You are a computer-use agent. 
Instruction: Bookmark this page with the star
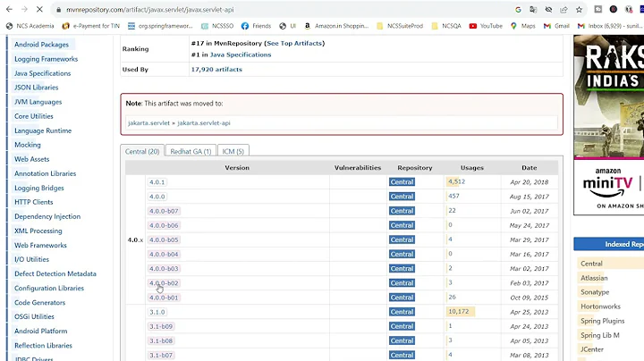click(579, 10)
